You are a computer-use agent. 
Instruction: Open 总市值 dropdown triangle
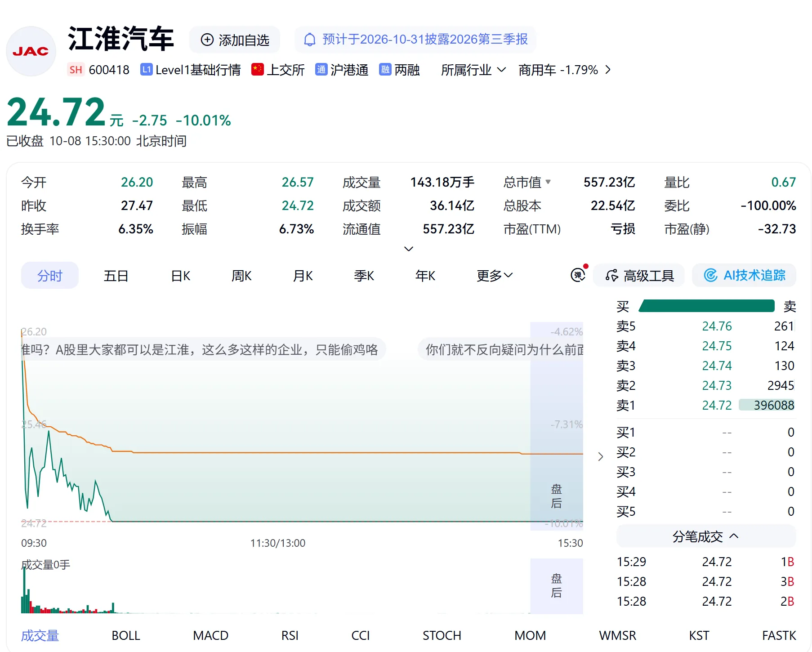pos(548,182)
